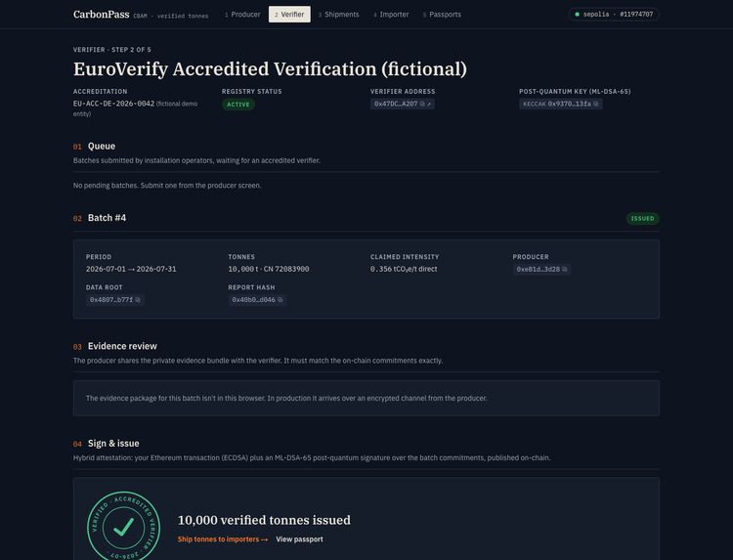Click the Queue section heading
This screenshot has width=733, height=560.
(x=102, y=147)
